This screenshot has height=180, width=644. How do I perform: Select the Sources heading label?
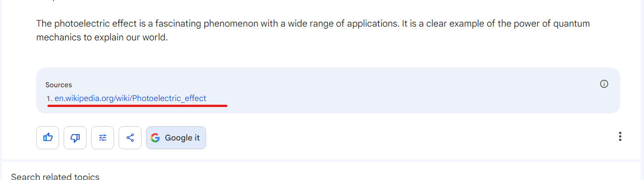pyautogui.click(x=59, y=85)
